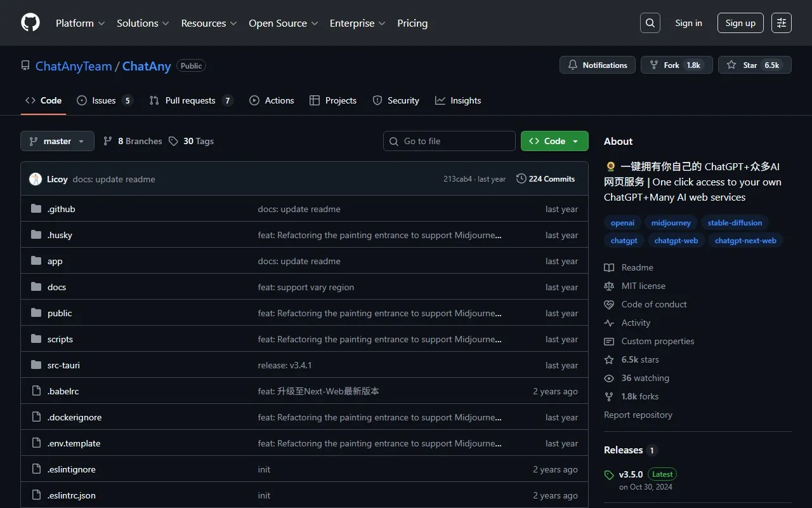This screenshot has height=508, width=812.
Task: Expand the Platform navigation menu
Action: coord(81,23)
